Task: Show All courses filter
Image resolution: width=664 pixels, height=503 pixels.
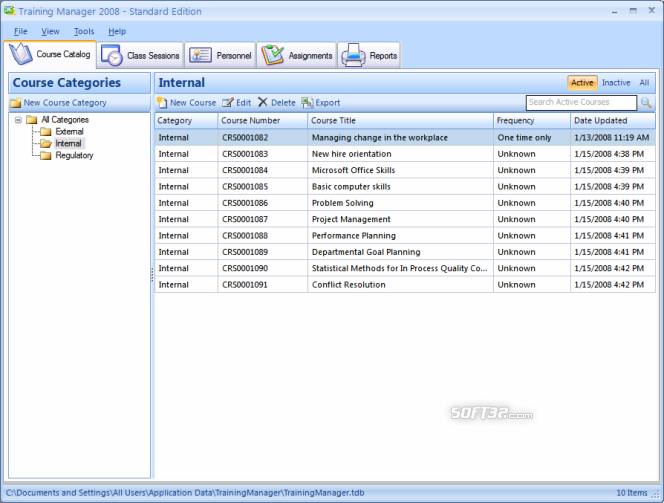Action: pos(644,83)
